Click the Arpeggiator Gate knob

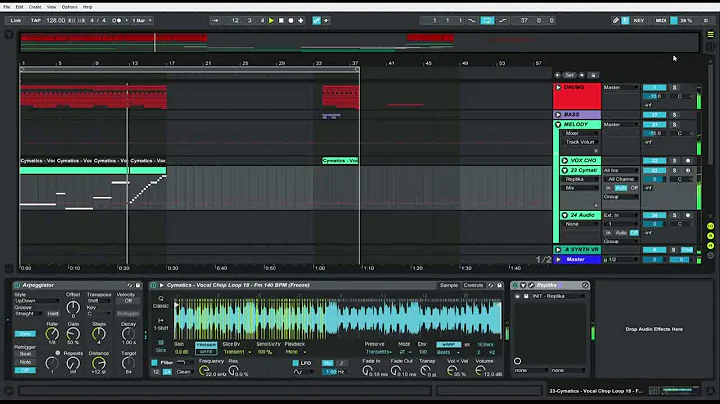point(73,334)
